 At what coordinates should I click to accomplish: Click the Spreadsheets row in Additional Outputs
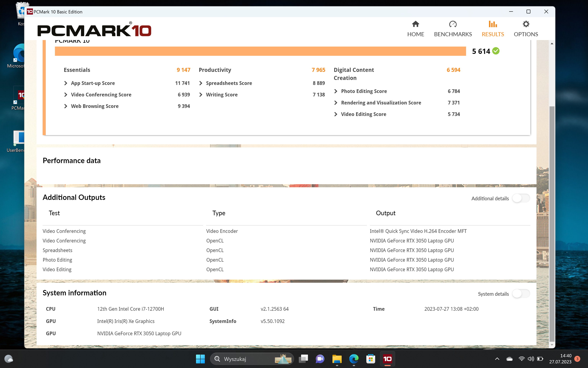coord(286,250)
